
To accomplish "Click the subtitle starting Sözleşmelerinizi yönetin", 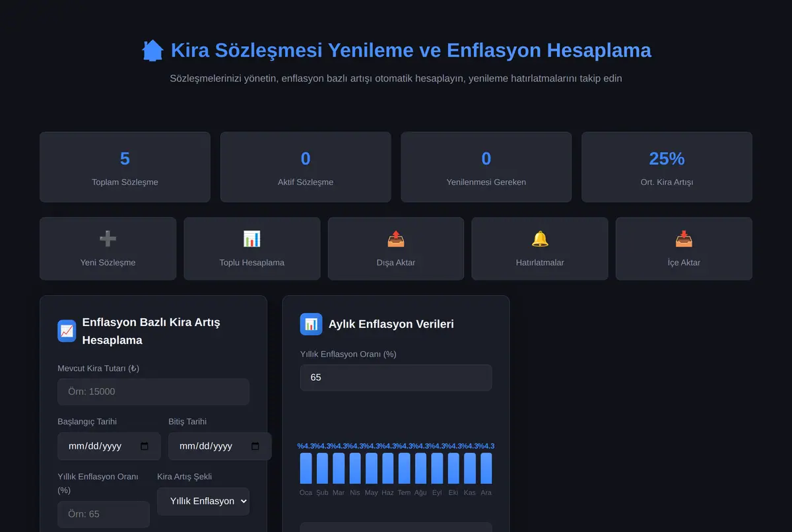I will [396, 78].
